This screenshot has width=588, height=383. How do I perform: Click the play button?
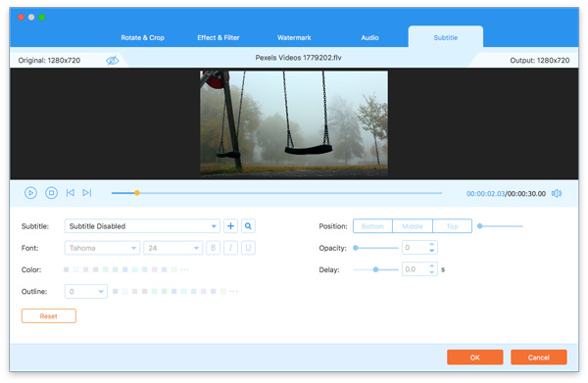[30, 193]
